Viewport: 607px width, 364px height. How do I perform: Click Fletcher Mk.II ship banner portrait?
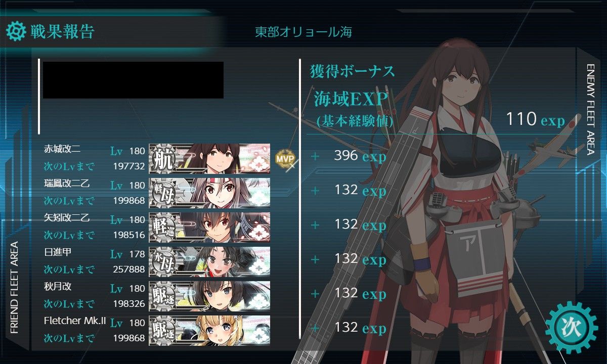pyautogui.click(x=209, y=331)
